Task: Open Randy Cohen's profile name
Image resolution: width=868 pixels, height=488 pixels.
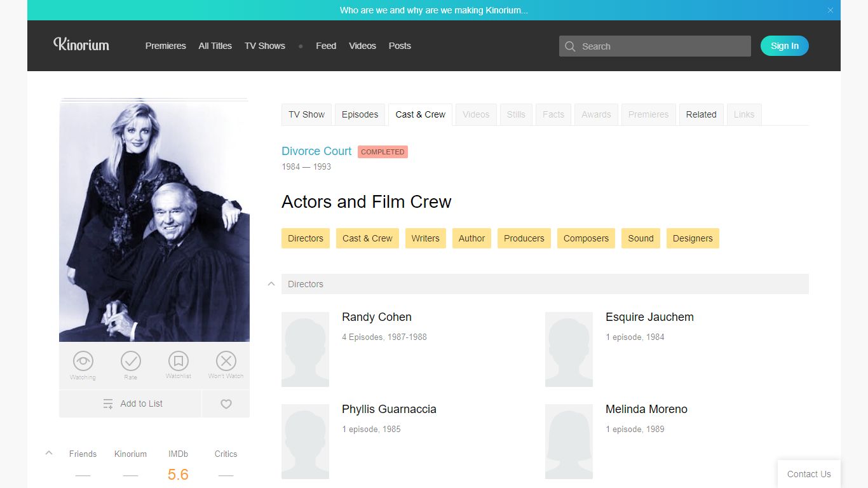Action: click(x=377, y=317)
